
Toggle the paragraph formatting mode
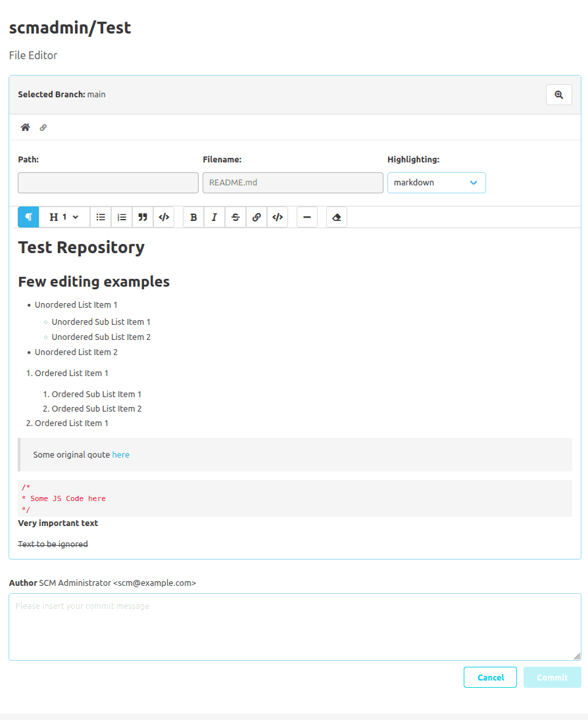pyautogui.click(x=28, y=217)
